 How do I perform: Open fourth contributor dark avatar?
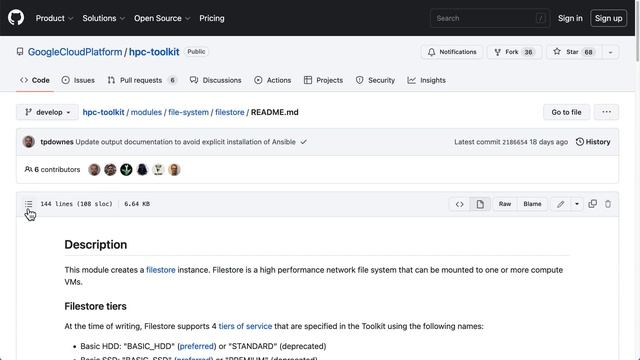tap(142, 169)
